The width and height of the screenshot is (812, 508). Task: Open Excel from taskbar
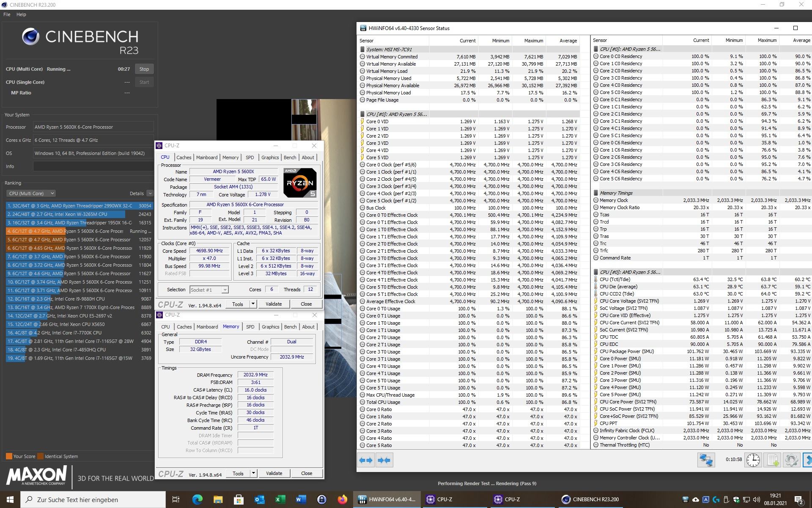coord(280,500)
